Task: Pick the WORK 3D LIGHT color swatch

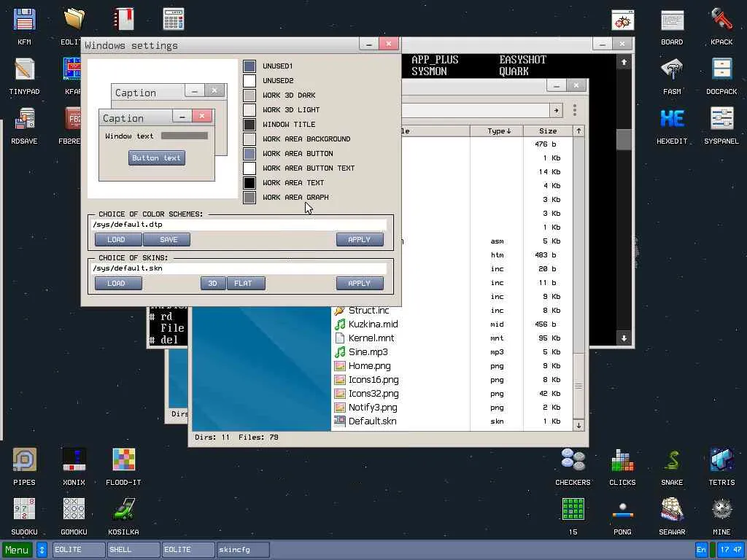Action: [x=249, y=110]
